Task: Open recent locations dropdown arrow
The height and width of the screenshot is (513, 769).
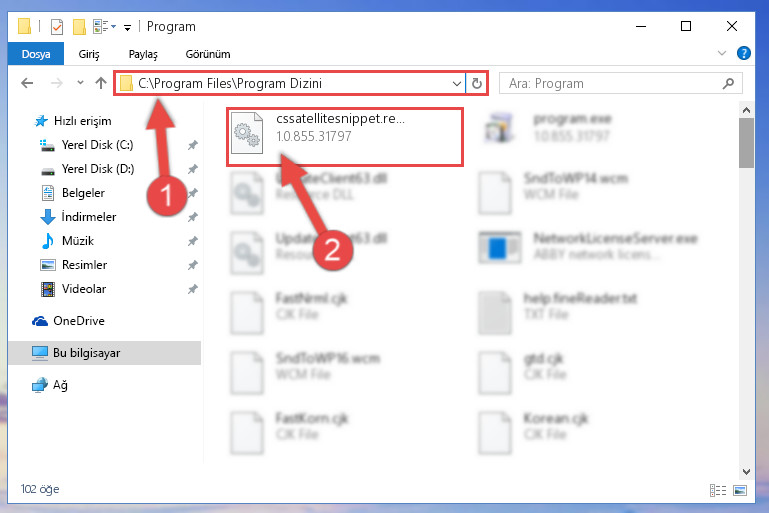Action: coord(80,83)
